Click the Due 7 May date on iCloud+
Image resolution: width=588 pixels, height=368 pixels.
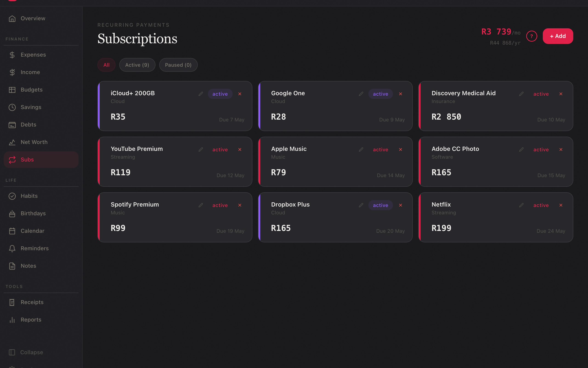(232, 120)
